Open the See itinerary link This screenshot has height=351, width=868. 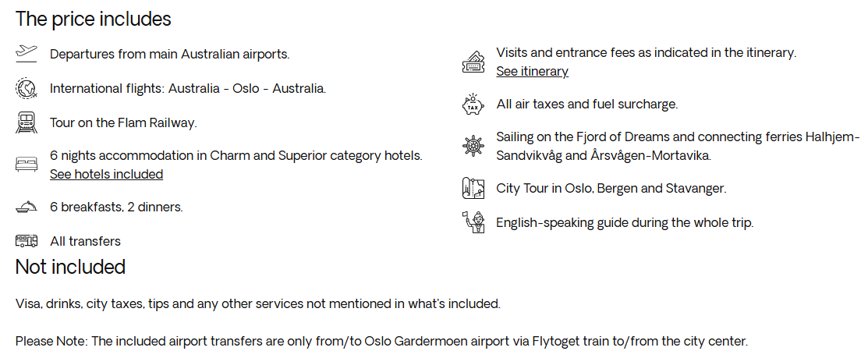[532, 72]
